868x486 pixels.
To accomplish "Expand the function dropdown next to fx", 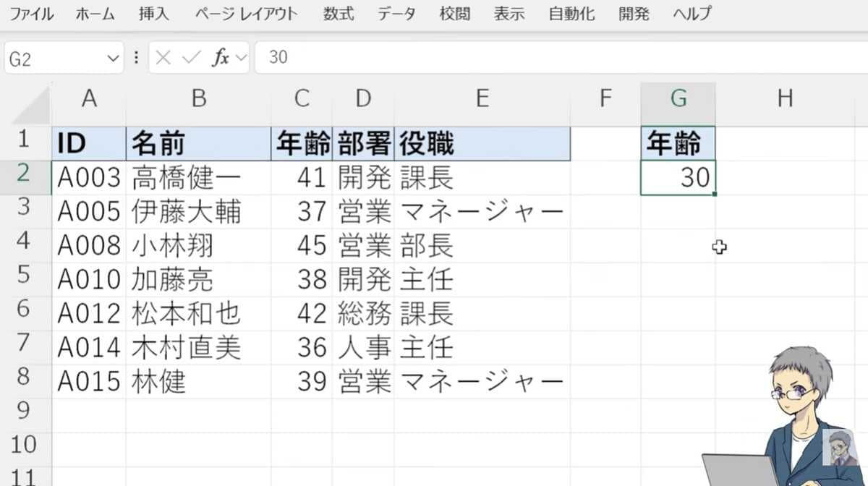I will point(241,58).
